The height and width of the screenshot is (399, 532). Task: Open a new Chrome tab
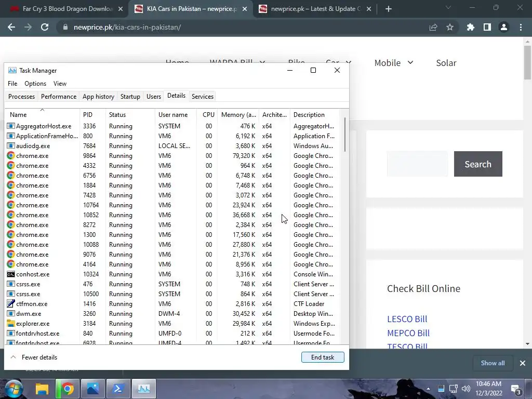pyautogui.click(x=389, y=9)
